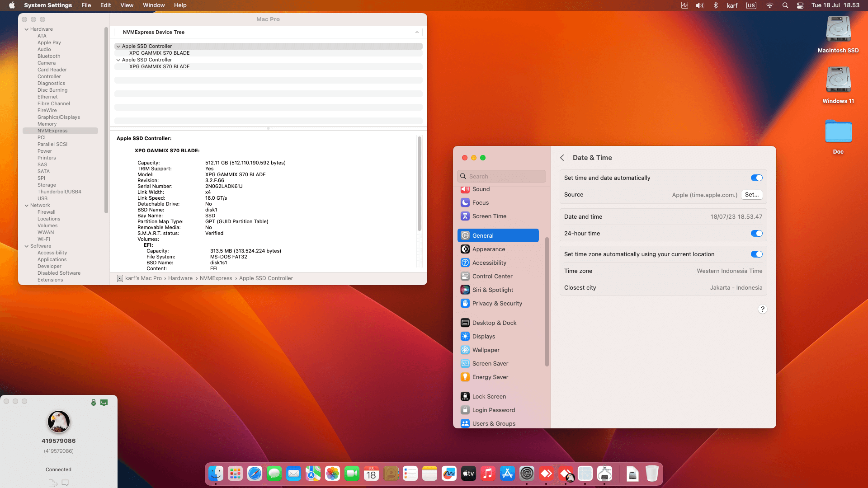
Task: Open the Music app in the Dock
Action: (x=488, y=474)
